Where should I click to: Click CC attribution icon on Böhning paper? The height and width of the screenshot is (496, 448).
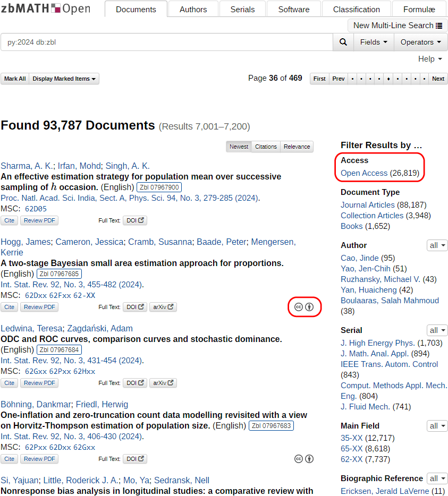click(x=309, y=459)
